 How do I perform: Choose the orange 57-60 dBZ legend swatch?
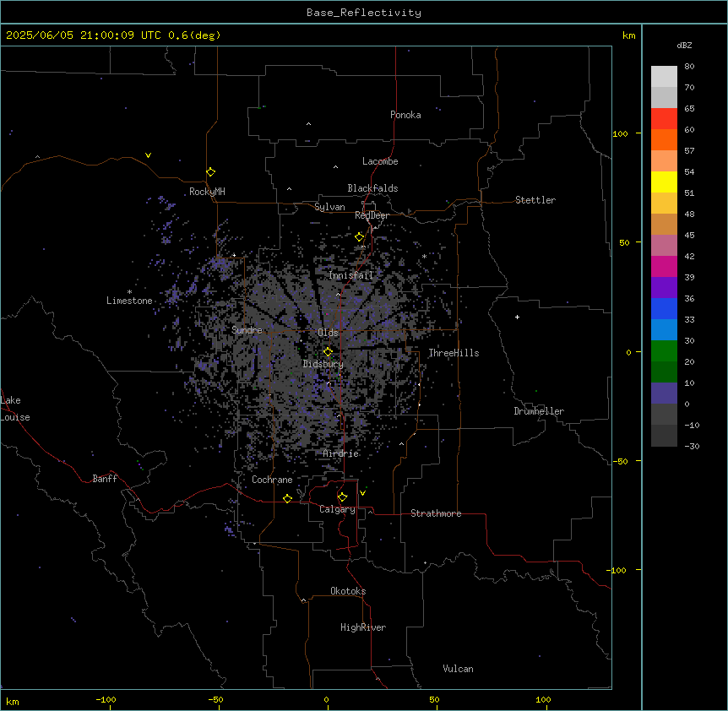[x=664, y=139]
